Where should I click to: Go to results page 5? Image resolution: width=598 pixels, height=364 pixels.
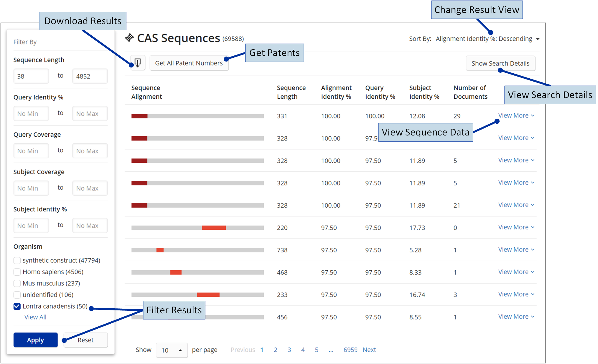pos(317,350)
